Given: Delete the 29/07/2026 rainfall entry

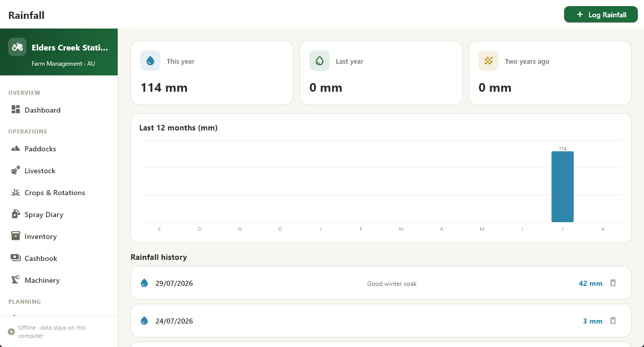Looking at the screenshot, I should point(613,283).
